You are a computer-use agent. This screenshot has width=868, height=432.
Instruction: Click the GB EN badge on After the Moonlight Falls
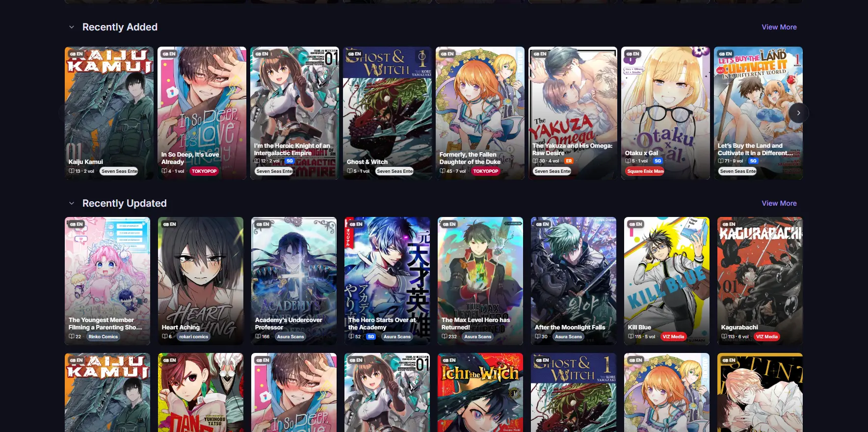coord(542,224)
